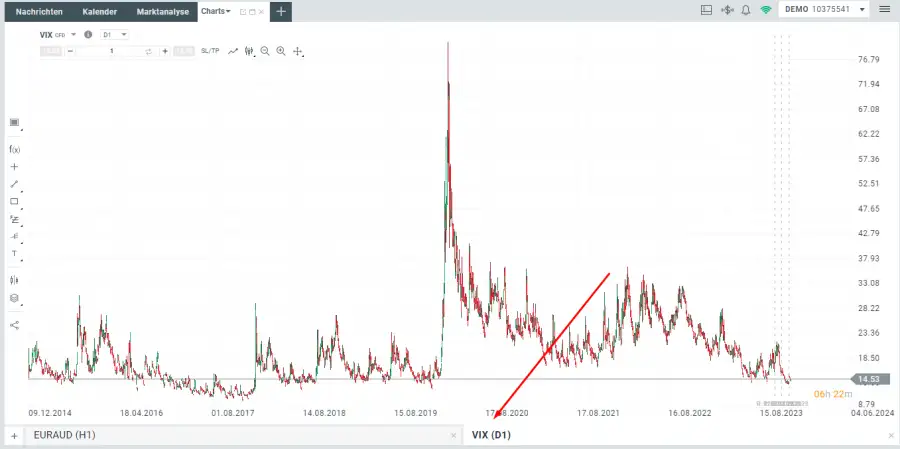Open the D1 timeframe dropdown

coord(114,34)
